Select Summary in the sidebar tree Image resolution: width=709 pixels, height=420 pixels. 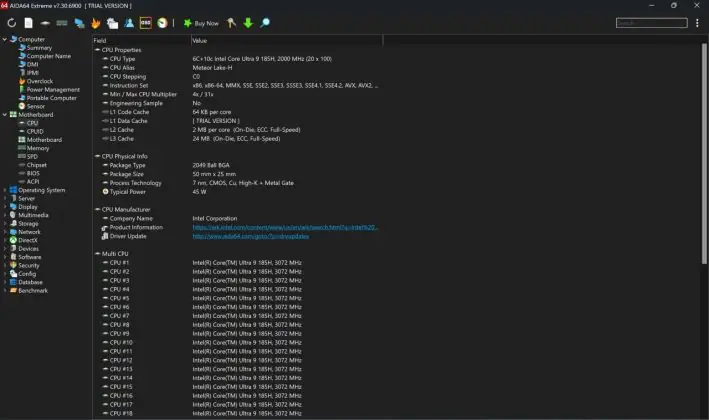coord(39,48)
